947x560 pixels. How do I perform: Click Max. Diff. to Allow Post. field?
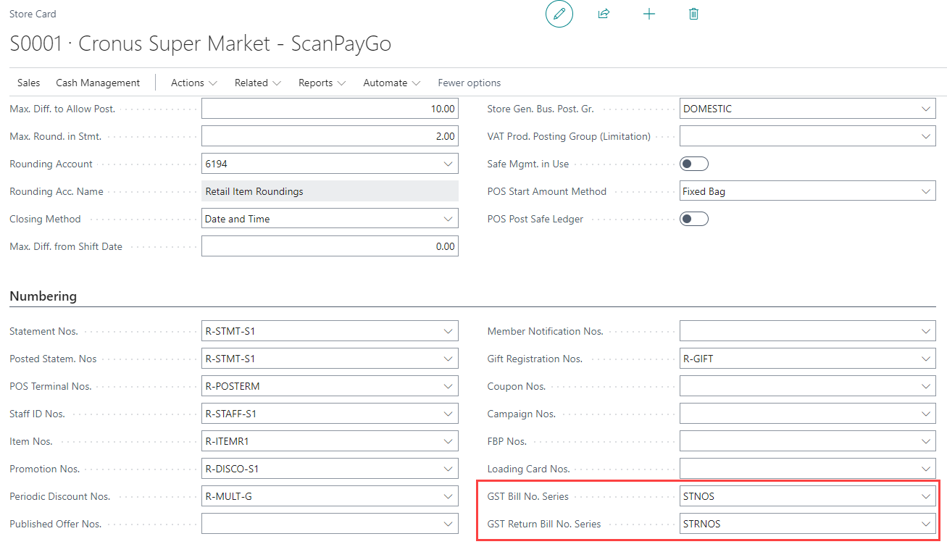point(330,109)
